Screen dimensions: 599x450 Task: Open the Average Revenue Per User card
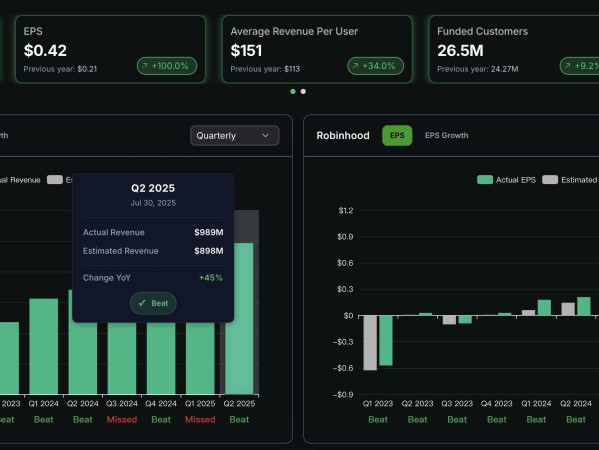(x=317, y=49)
